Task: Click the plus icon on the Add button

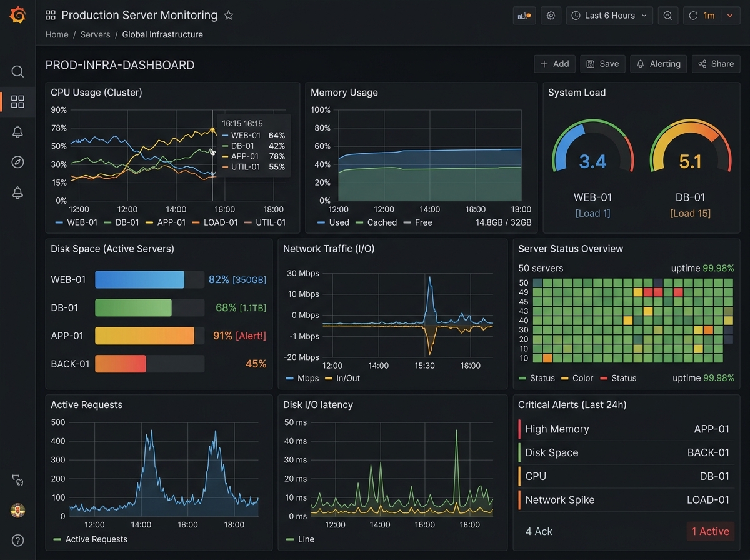Action: (544, 64)
